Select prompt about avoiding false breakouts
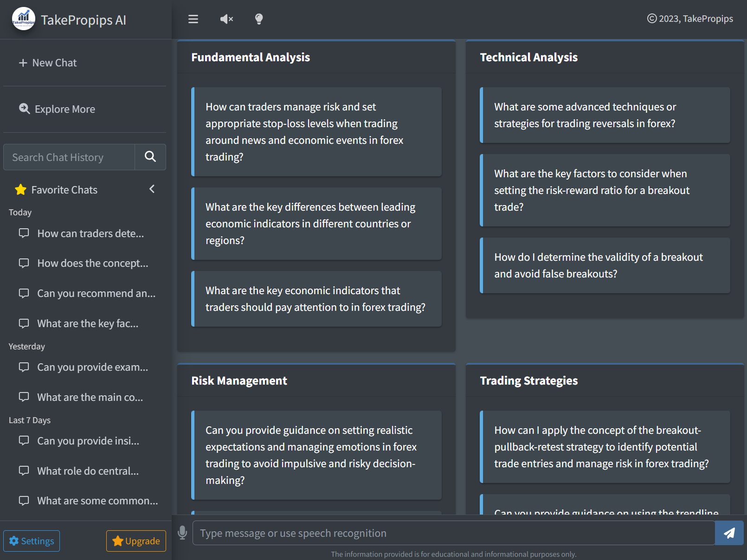747x560 pixels. click(605, 265)
